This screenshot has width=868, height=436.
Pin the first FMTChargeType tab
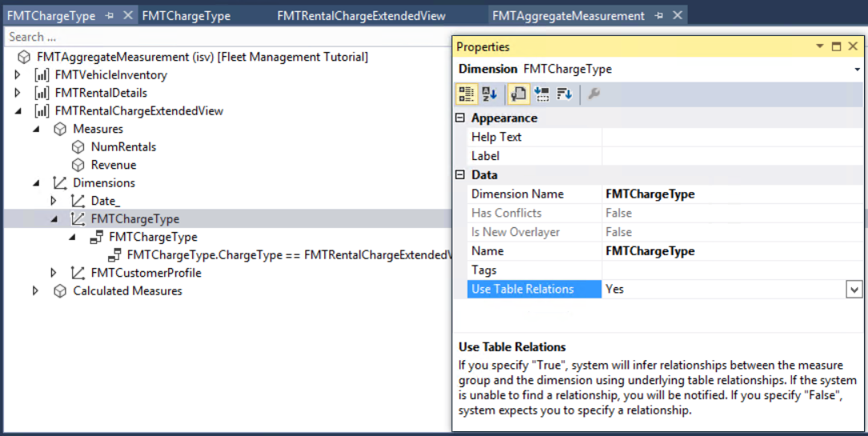click(110, 16)
